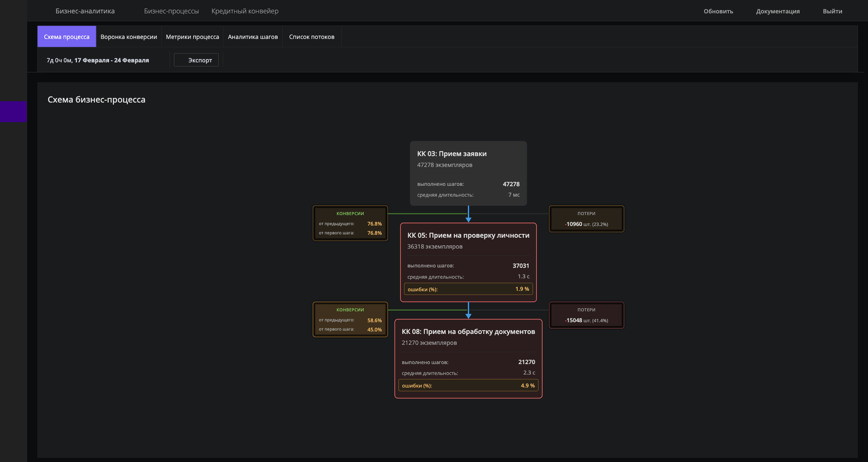Go to Бизнес-процессы breadcrumb
This screenshot has width=868, height=462.
tap(171, 11)
